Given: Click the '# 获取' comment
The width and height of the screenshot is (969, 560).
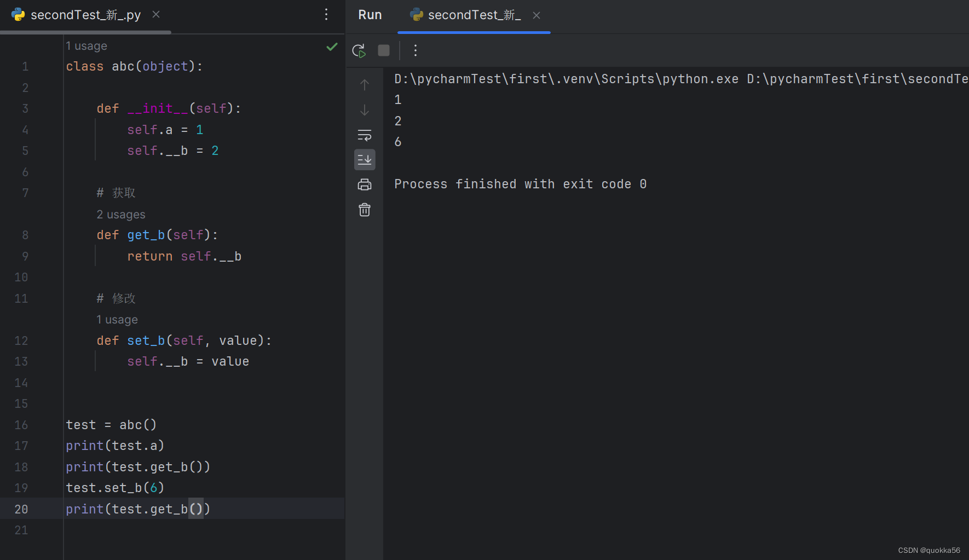Looking at the screenshot, I should [x=116, y=193].
